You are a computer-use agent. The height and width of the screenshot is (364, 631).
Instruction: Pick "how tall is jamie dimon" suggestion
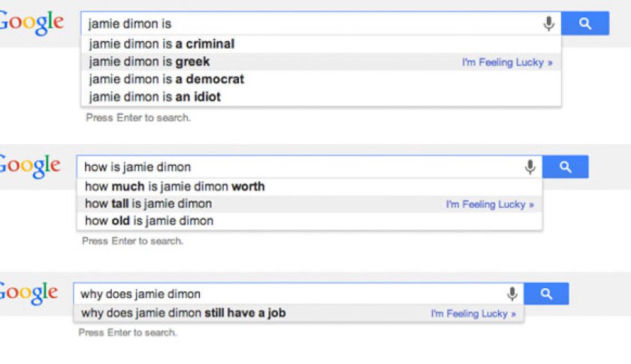pyautogui.click(x=148, y=203)
